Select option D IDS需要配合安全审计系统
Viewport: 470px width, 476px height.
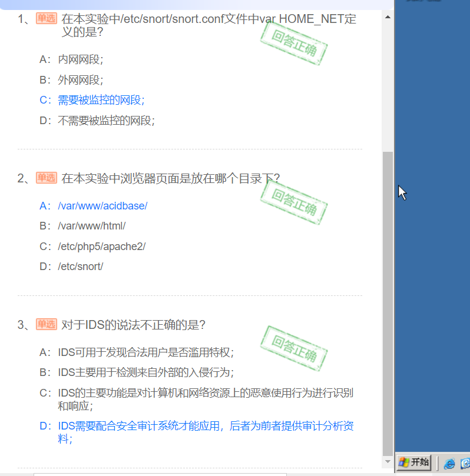tap(197, 432)
